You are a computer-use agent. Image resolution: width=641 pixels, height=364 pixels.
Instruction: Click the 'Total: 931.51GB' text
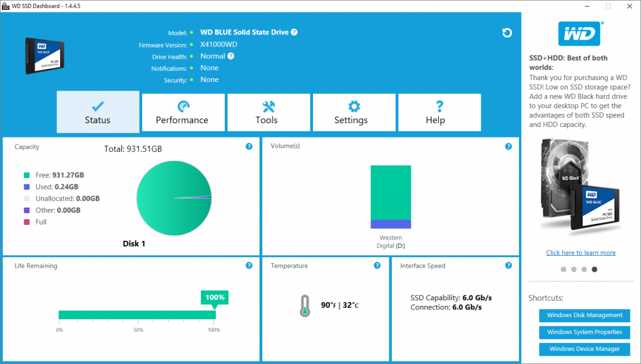(133, 149)
